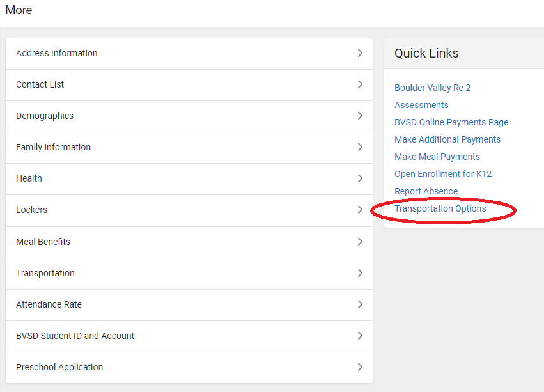Open the Transportation list item
Screen dimensions: 544x392
(x=189, y=273)
